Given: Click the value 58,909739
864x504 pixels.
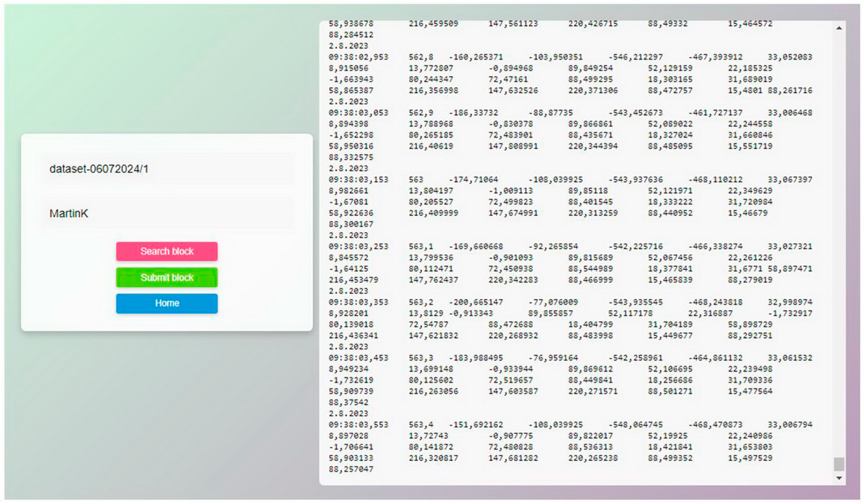Looking at the screenshot, I should (351, 391).
